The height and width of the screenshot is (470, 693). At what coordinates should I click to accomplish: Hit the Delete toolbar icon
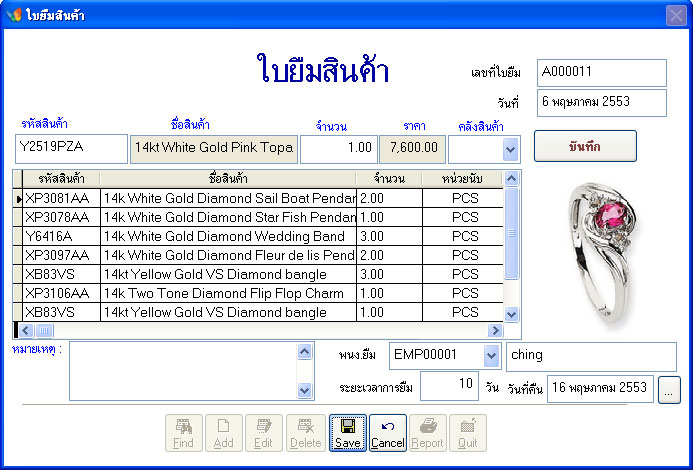tap(306, 433)
